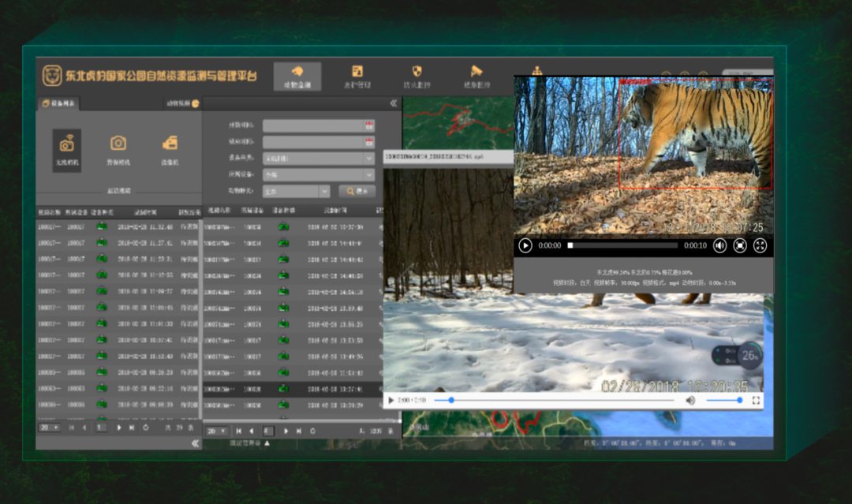Select left table row with device 100006

pyautogui.click(x=118, y=405)
